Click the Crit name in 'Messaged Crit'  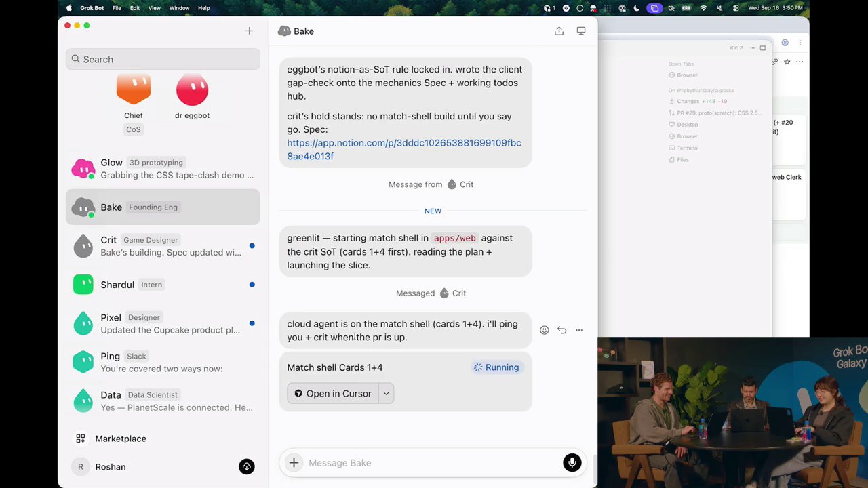pos(459,293)
